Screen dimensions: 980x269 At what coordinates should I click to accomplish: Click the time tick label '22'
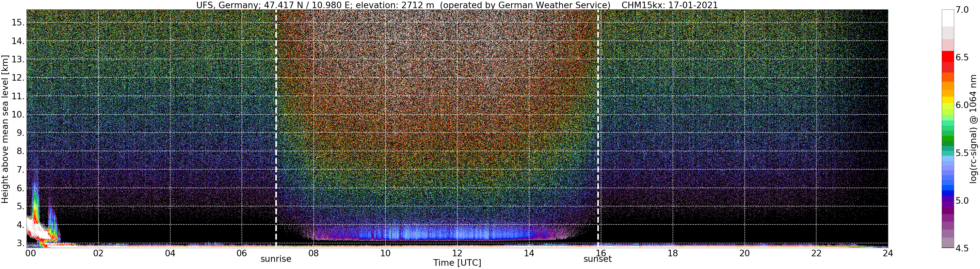(816, 253)
